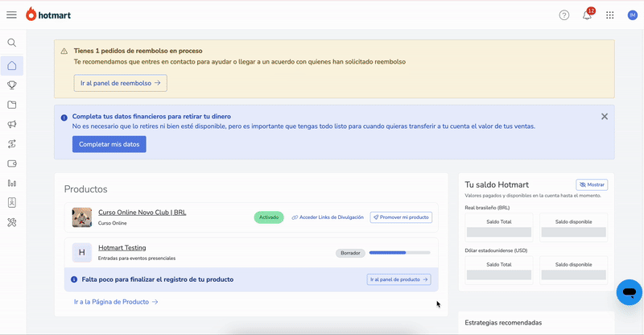Open the Hotmart Testing product link

point(122,248)
